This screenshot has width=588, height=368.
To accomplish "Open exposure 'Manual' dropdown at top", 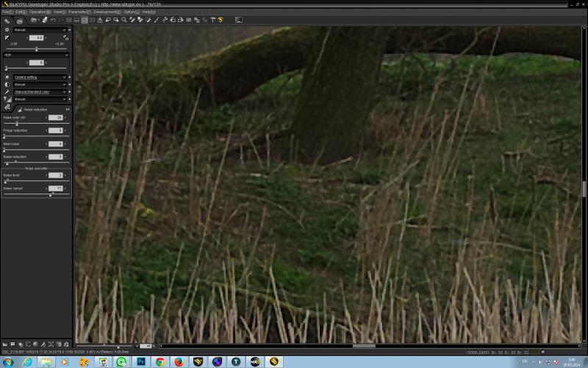I will (40, 29).
